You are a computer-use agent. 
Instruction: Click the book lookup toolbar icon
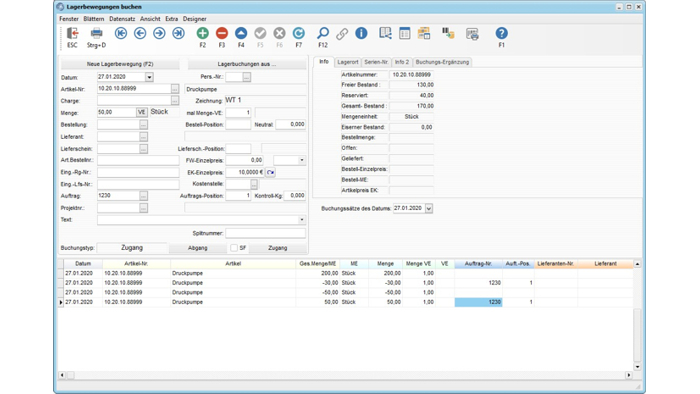coord(385,33)
